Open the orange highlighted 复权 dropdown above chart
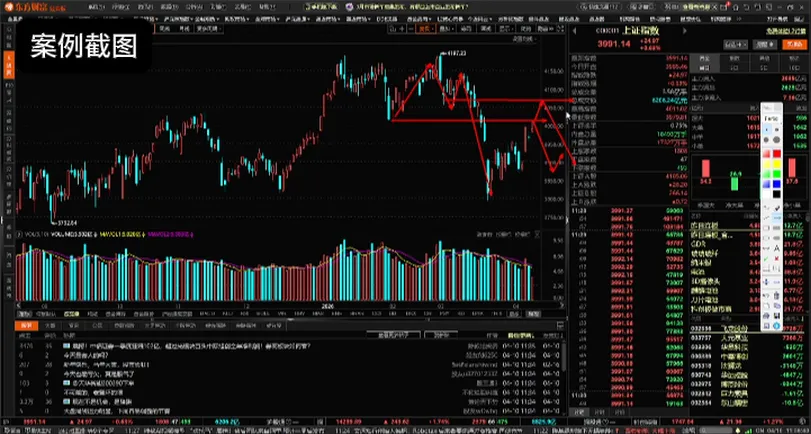811x434 pixels. pos(426,29)
